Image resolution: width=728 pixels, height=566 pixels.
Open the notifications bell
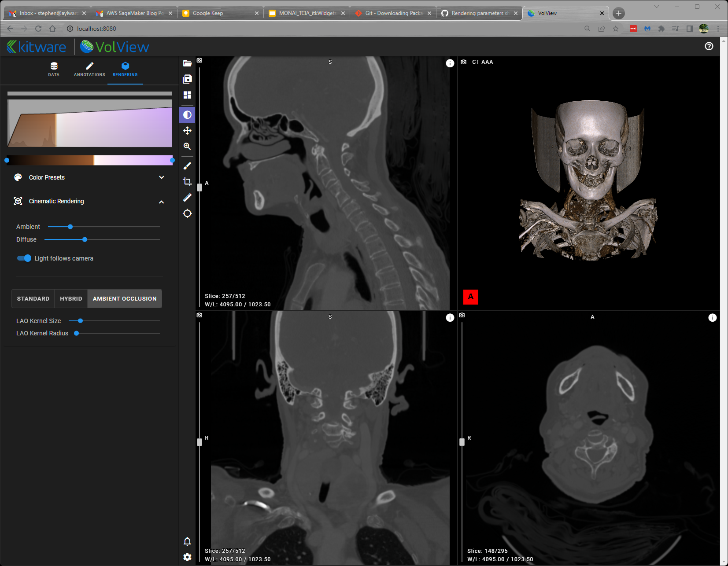(x=187, y=541)
